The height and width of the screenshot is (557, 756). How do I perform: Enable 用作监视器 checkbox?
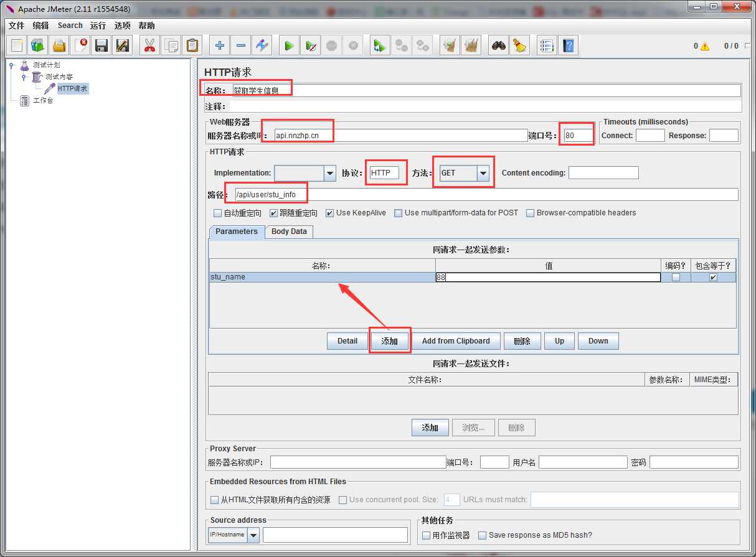click(x=426, y=535)
